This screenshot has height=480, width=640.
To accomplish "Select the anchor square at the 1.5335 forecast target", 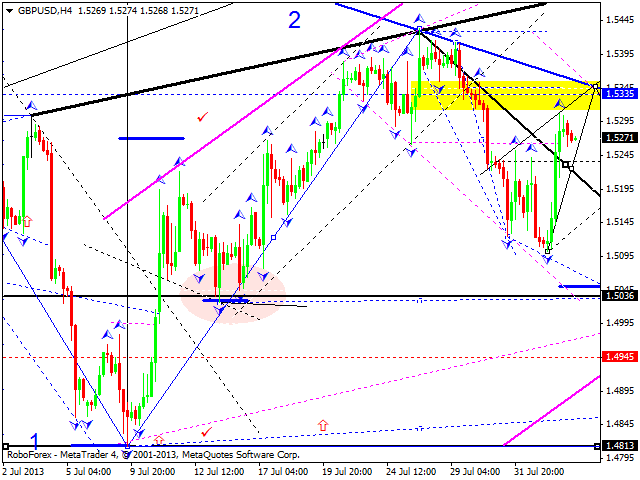I will (596, 86).
